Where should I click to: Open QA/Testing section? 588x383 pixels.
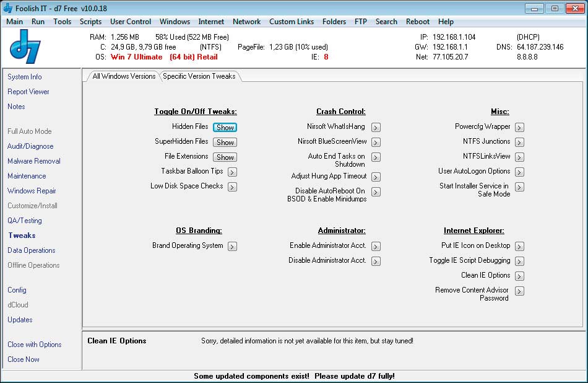(x=24, y=221)
